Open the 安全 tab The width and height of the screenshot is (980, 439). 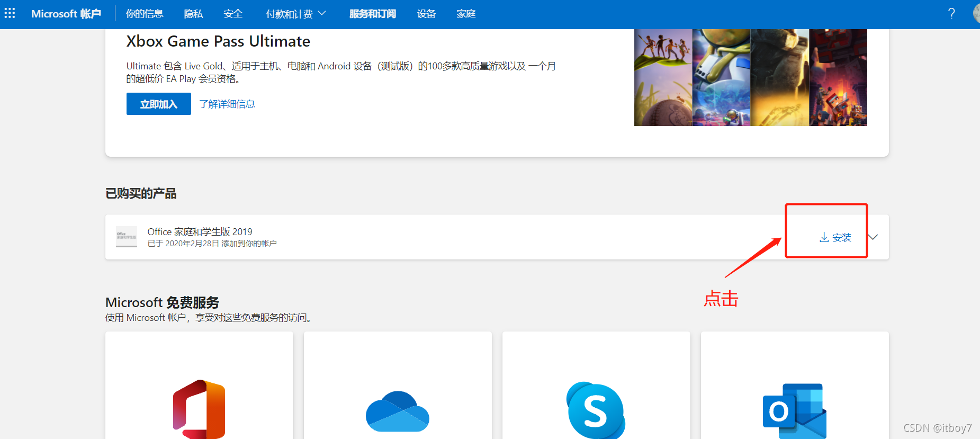point(233,14)
